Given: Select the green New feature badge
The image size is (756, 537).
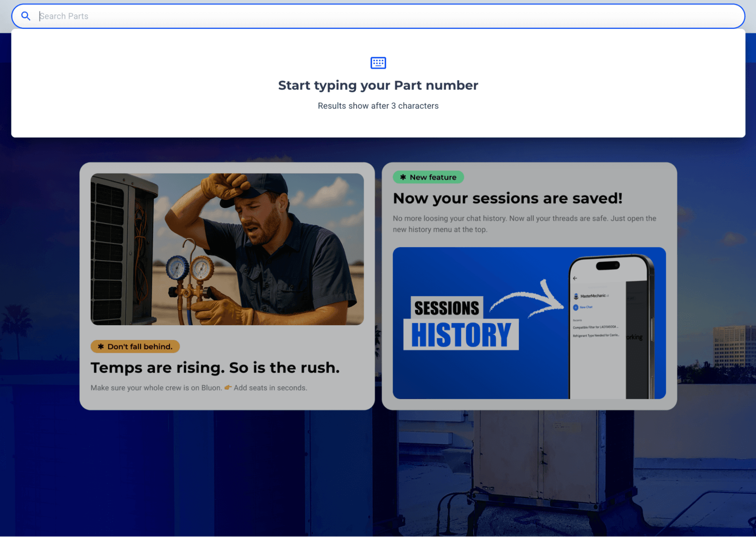Looking at the screenshot, I should [428, 177].
